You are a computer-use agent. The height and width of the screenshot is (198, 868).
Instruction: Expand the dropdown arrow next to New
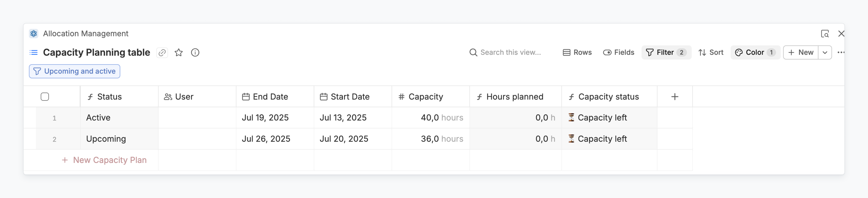coord(825,53)
